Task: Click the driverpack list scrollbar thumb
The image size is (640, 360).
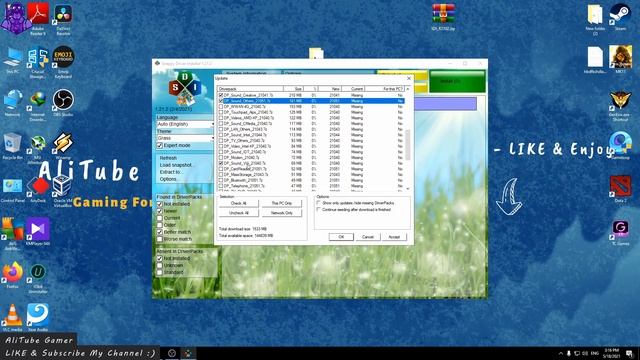Action: click(408, 145)
